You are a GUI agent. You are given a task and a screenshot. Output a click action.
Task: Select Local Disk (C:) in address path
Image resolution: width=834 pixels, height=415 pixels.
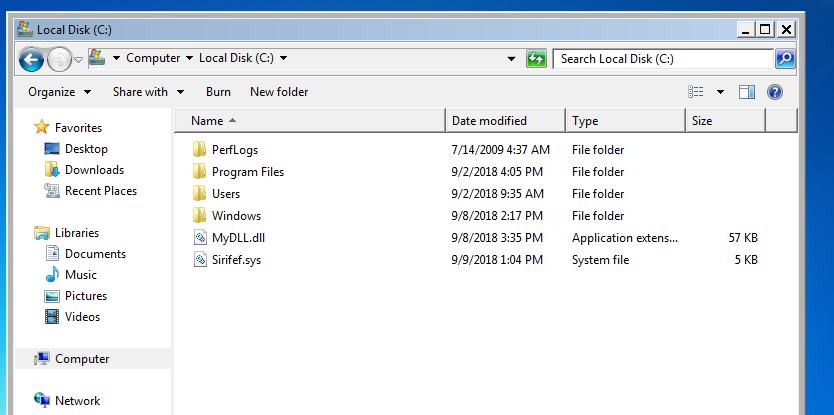pos(236,58)
